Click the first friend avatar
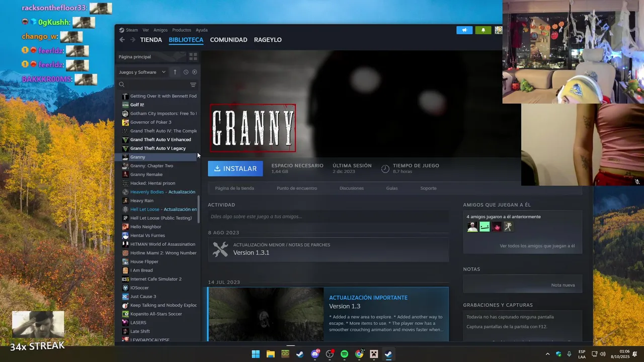 tap(472, 227)
